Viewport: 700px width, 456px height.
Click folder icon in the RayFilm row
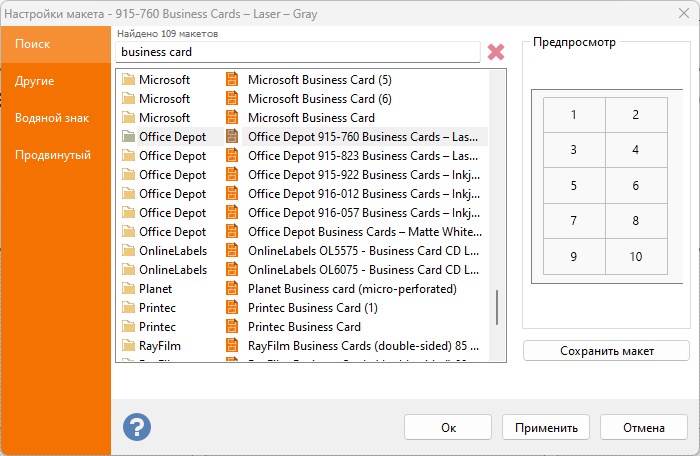[x=129, y=346]
